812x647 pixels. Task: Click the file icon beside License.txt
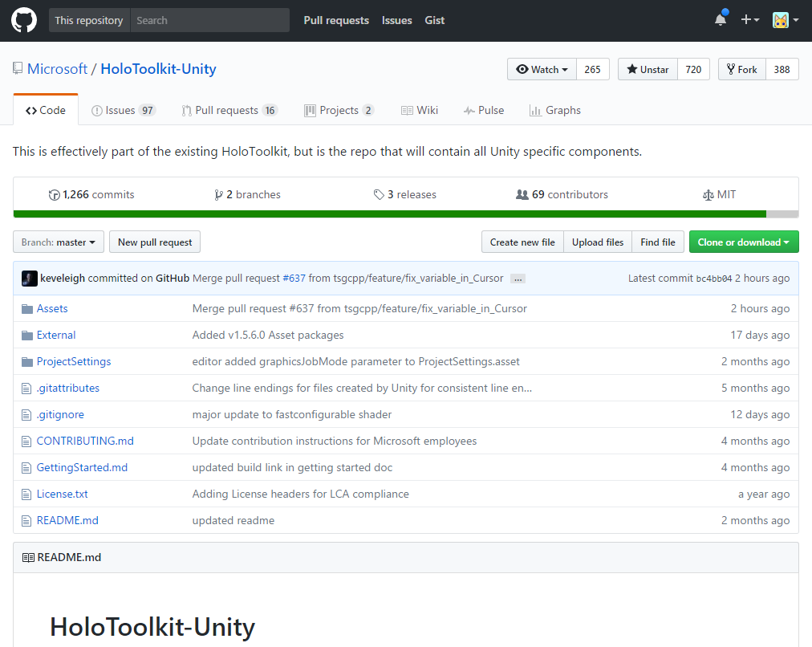26,494
